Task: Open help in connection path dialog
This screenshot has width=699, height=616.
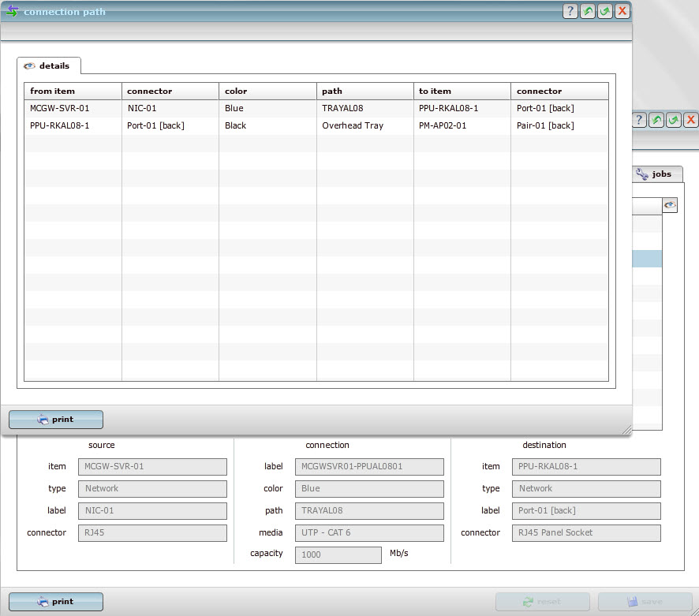Action: pyautogui.click(x=570, y=11)
